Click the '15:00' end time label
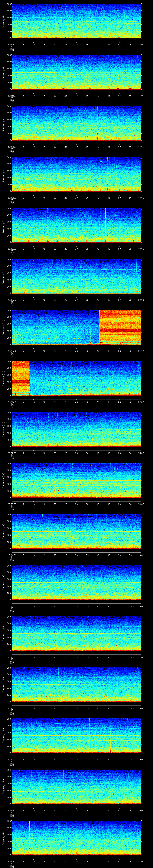This screenshot has width=153, height=868. click(141, 44)
